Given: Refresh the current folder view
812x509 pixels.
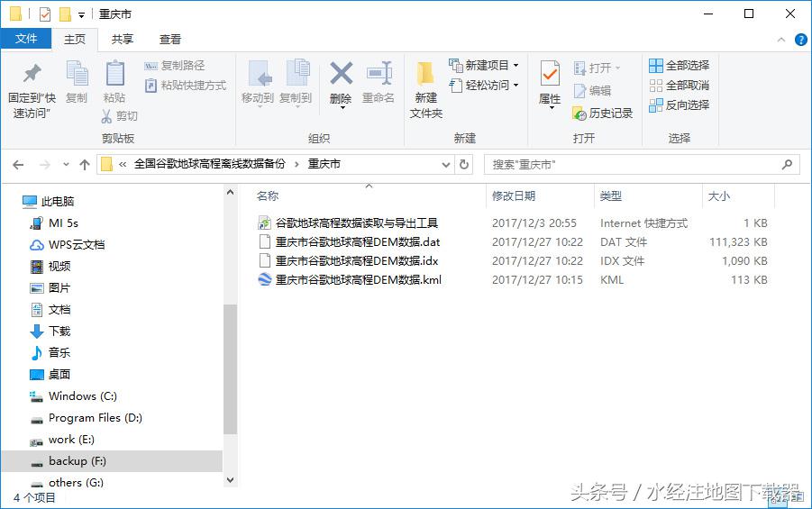Looking at the screenshot, I should [x=464, y=164].
